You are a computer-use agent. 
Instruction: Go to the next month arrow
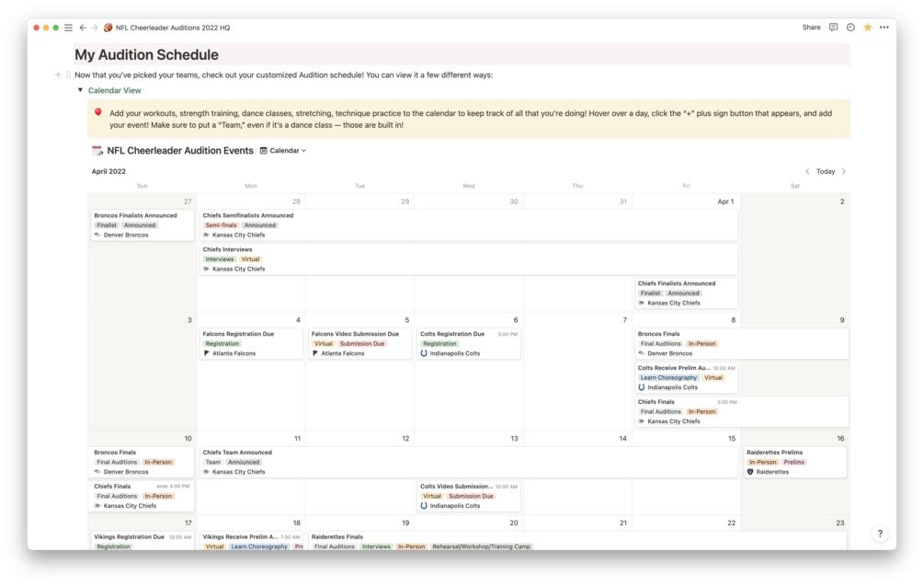point(844,171)
